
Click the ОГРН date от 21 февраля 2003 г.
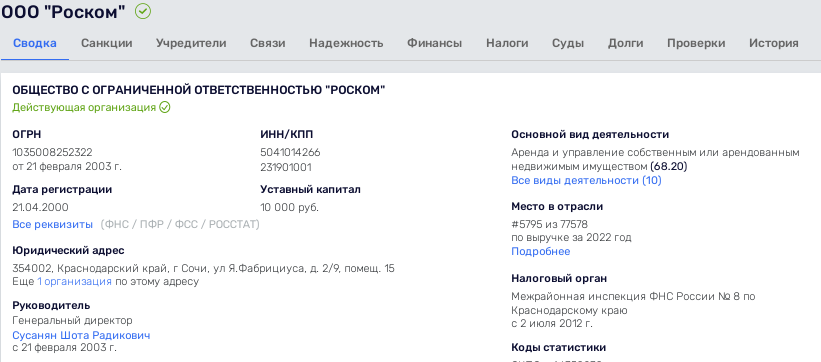point(67,167)
